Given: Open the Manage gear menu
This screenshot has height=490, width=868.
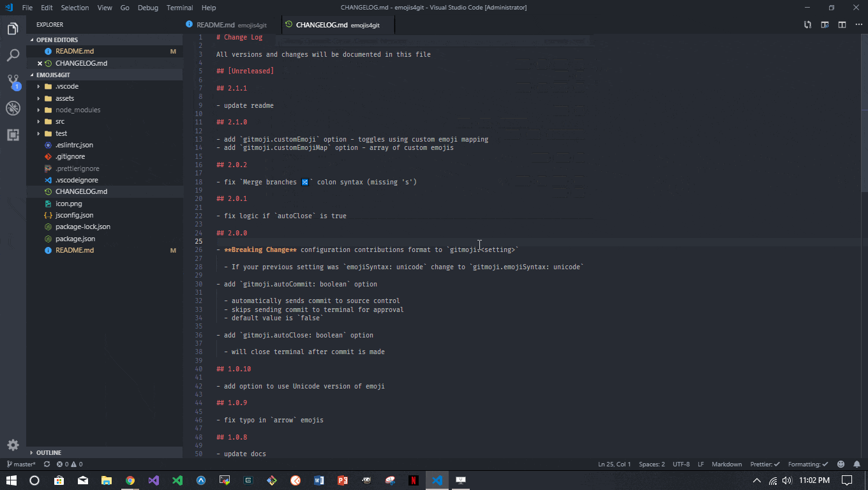Looking at the screenshot, I should [x=13, y=445].
